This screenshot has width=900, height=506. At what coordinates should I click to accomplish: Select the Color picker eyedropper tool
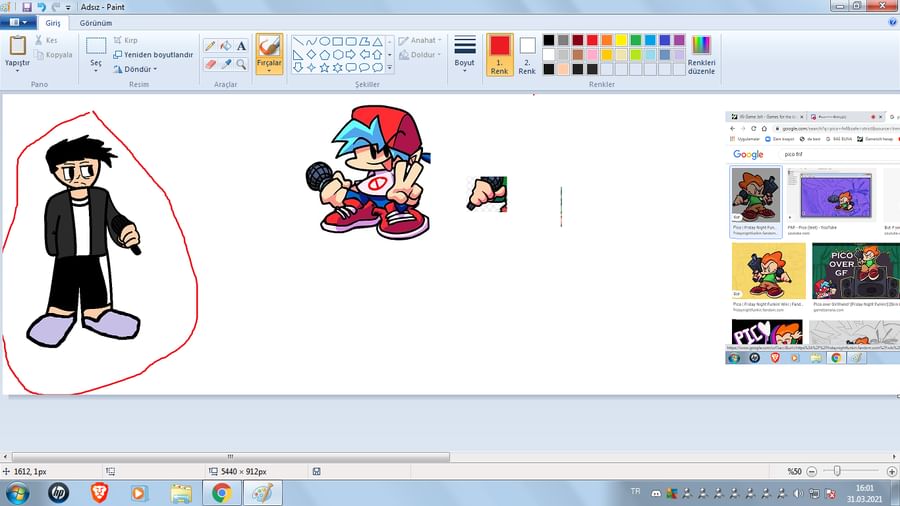pos(226,64)
